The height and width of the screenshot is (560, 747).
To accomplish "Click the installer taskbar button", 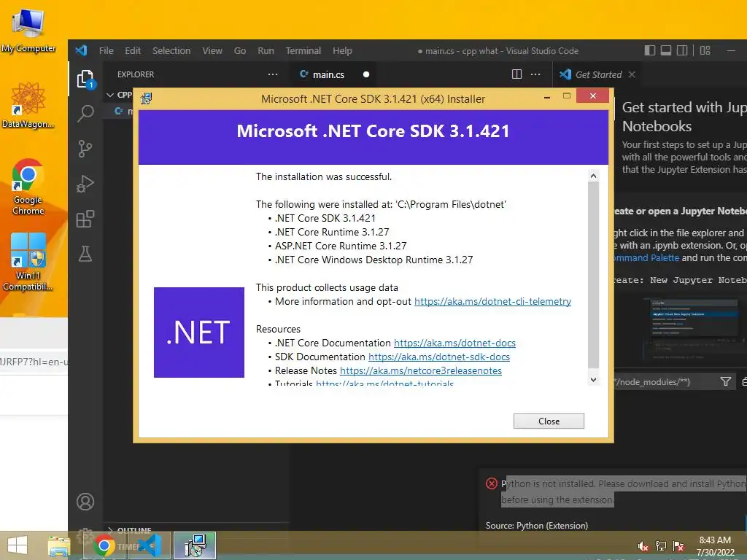I will 195,545.
